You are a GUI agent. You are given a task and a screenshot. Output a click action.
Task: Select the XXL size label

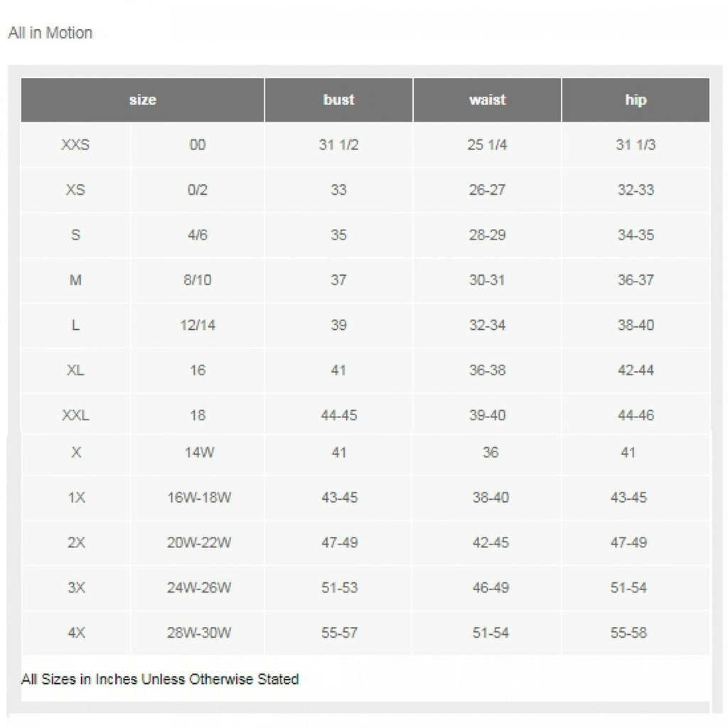pos(75,415)
